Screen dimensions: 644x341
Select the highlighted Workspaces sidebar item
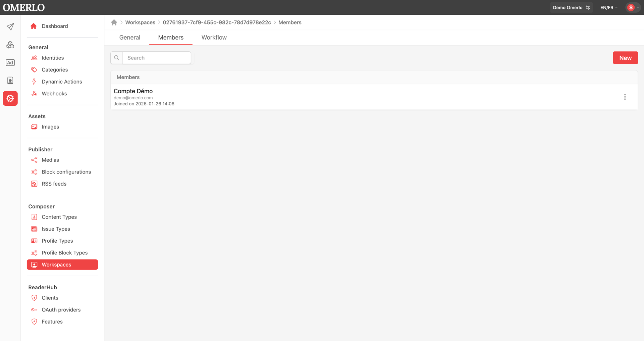tap(62, 264)
